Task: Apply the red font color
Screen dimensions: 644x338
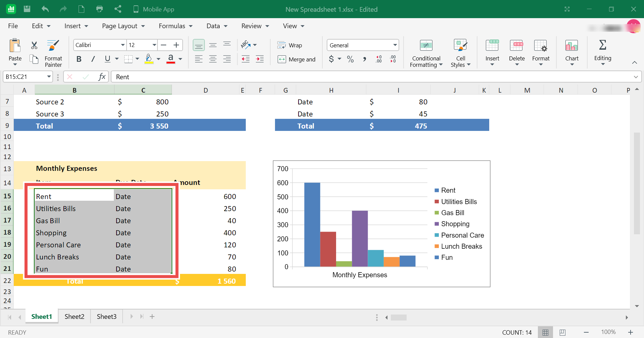Action: click(171, 59)
